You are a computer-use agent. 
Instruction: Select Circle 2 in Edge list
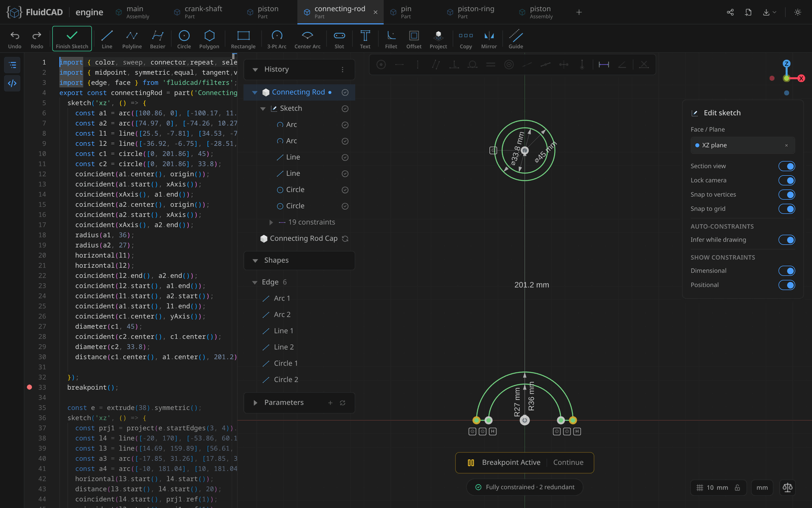(x=286, y=380)
